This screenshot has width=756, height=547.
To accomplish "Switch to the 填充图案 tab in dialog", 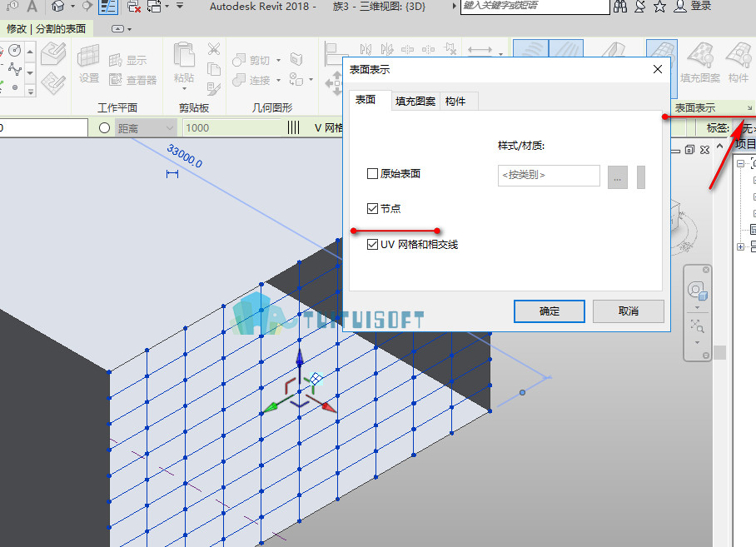I will click(x=415, y=102).
